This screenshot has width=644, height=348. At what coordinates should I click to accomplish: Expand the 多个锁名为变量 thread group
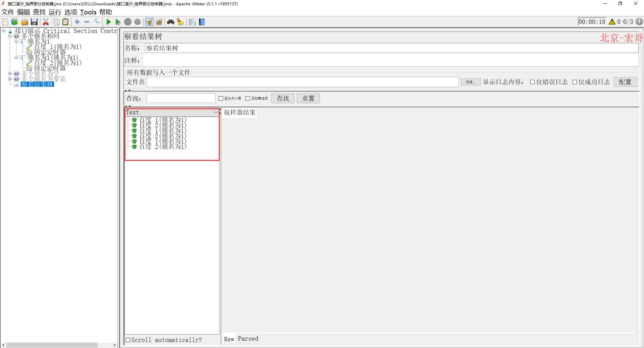(10, 79)
